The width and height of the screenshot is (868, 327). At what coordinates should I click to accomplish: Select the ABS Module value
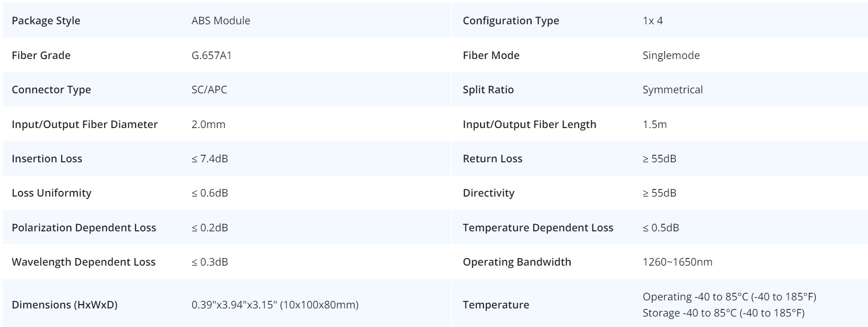(221, 21)
